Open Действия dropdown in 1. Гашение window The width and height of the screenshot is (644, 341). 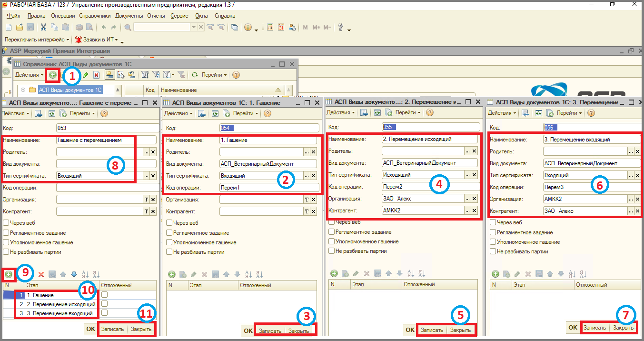point(179,113)
